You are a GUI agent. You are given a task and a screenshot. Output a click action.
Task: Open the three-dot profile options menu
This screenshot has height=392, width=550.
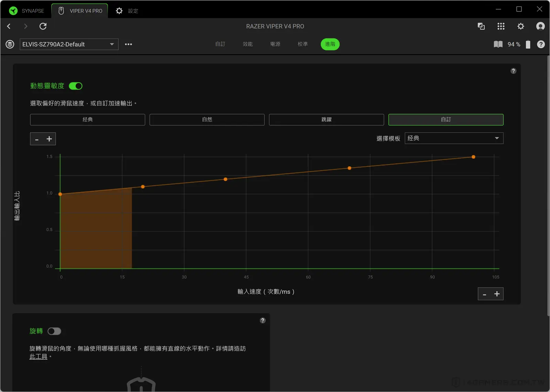129,44
